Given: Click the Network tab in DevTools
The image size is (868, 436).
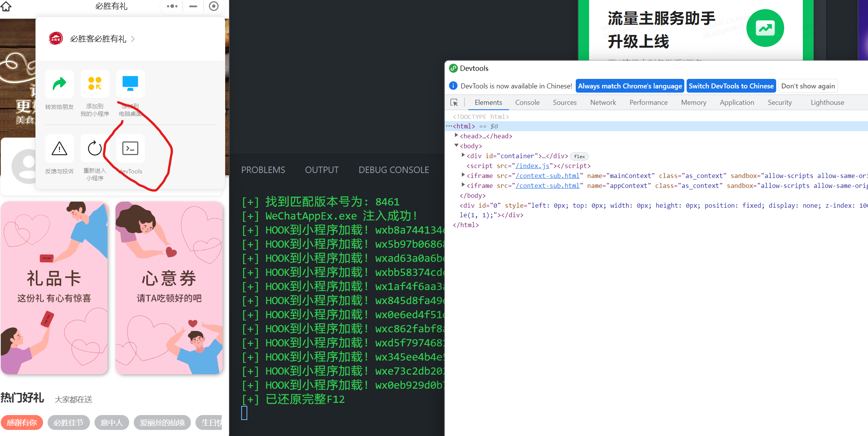Looking at the screenshot, I should pyautogui.click(x=602, y=102).
